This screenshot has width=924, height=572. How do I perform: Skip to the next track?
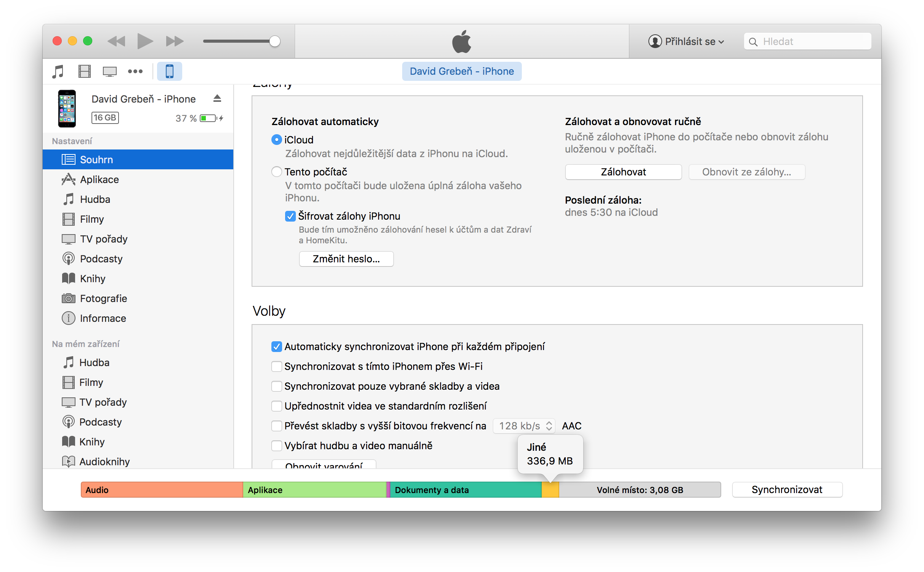coord(175,41)
